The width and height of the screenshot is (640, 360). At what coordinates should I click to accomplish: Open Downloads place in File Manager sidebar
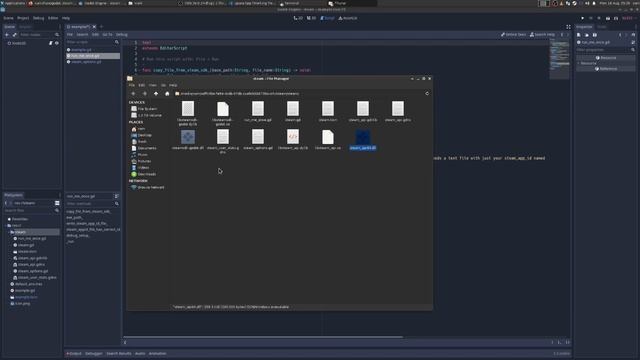click(143, 174)
